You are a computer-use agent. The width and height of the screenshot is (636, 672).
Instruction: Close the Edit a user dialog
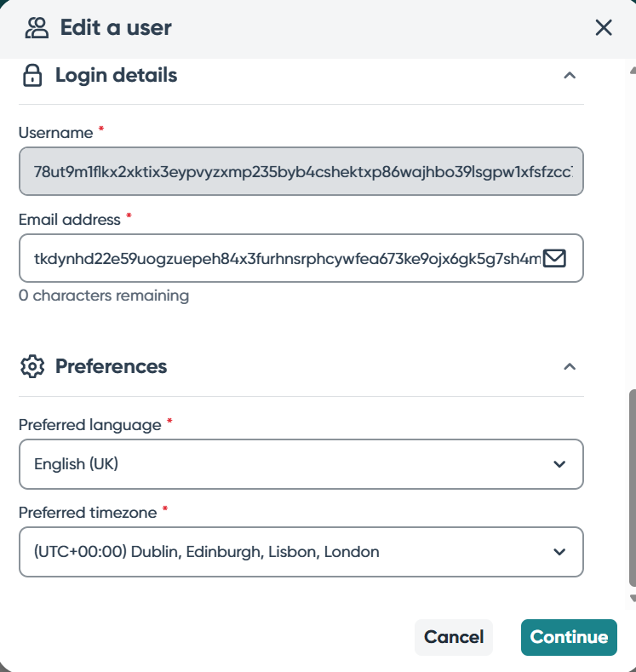(604, 28)
